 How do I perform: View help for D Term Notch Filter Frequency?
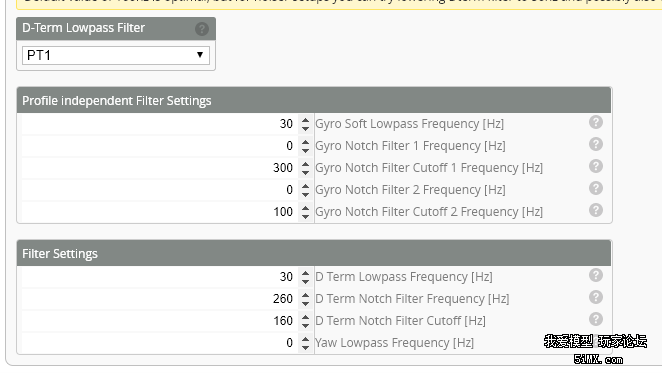(x=596, y=297)
